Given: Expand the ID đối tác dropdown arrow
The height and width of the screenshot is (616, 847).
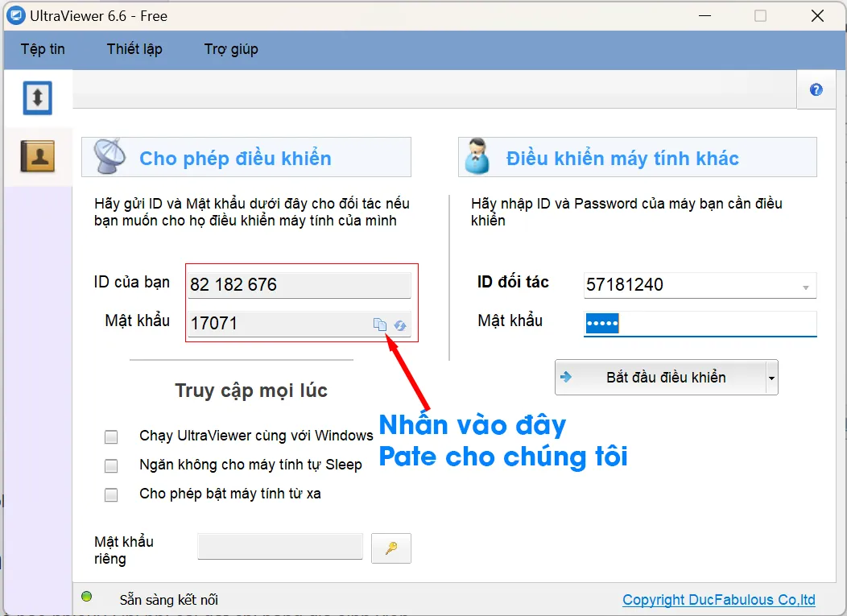Looking at the screenshot, I should coord(804,285).
